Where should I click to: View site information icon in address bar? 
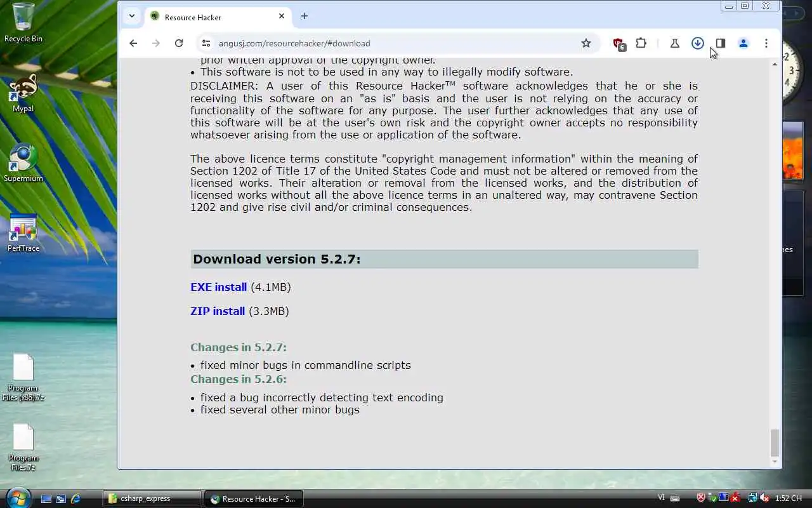[206, 43]
